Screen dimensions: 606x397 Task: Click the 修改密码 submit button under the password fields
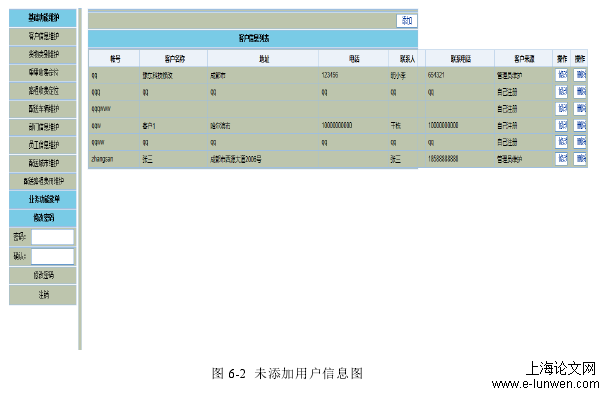pyautogui.click(x=43, y=275)
